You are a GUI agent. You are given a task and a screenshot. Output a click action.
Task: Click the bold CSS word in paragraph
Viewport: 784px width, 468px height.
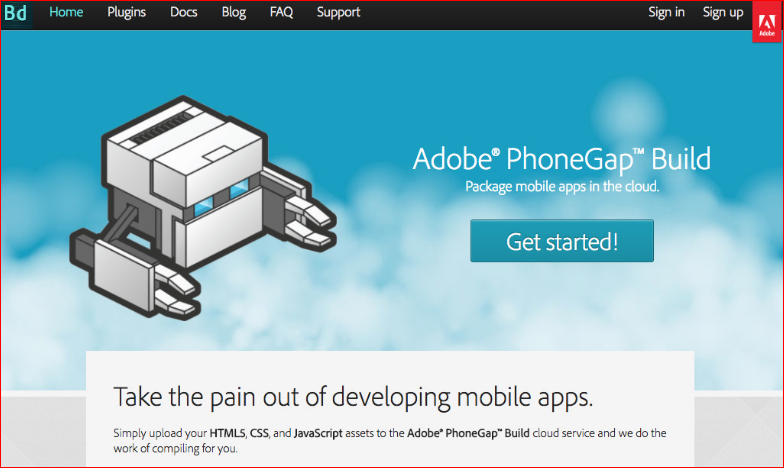click(x=259, y=433)
